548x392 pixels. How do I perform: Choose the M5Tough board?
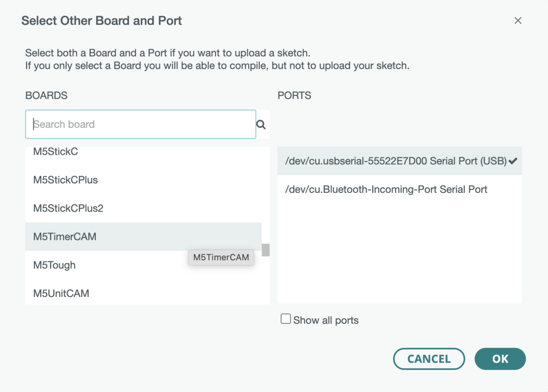[54, 265]
